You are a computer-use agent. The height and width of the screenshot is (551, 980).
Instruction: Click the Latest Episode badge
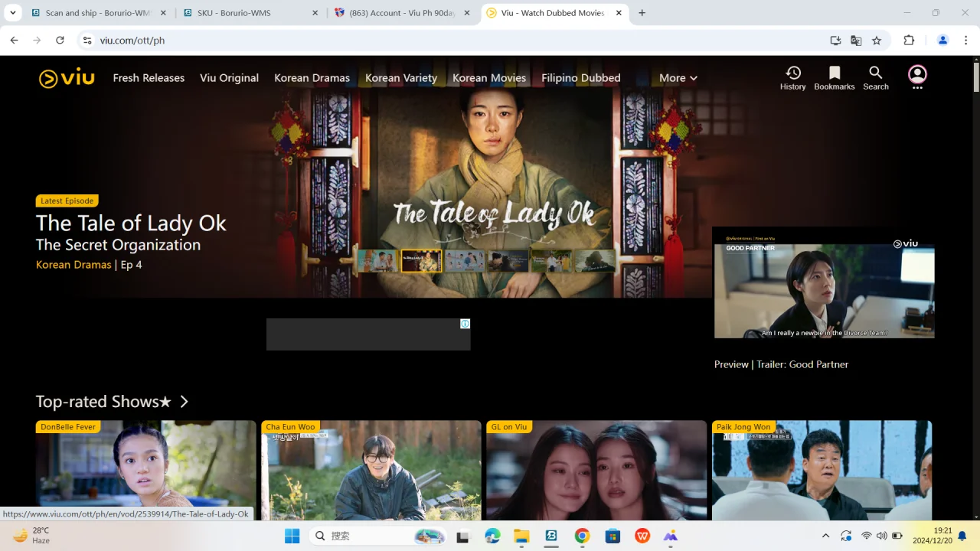[67, 201]
